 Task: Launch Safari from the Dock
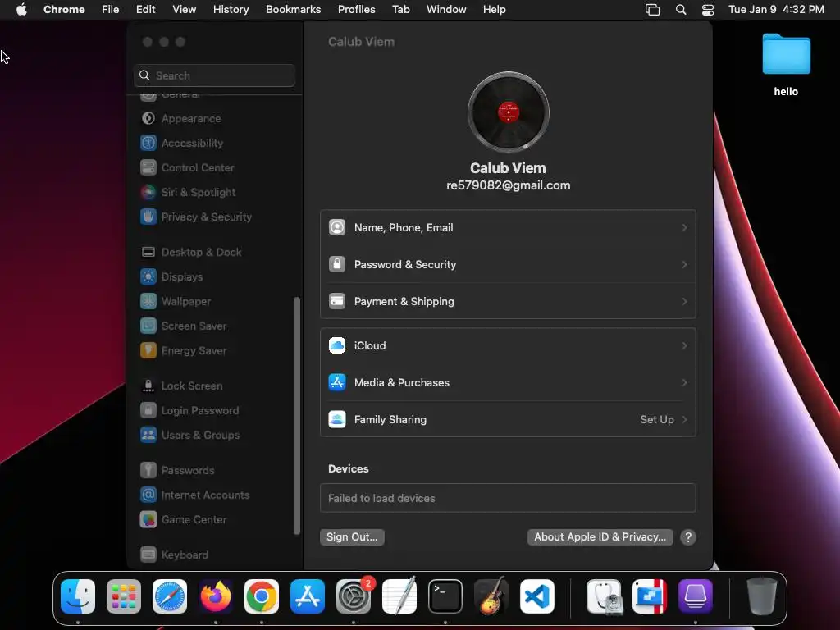(170, 596)
